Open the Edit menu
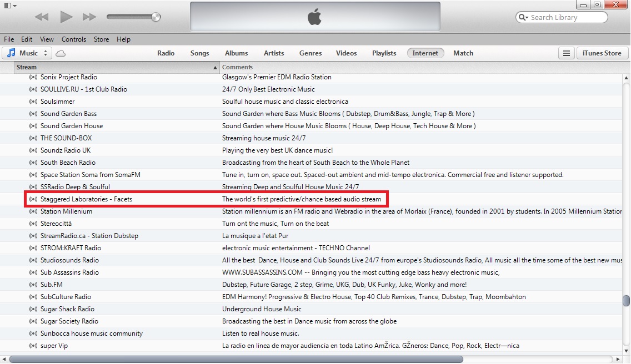This screenshot has width=631, height=364. coord(27,39)
